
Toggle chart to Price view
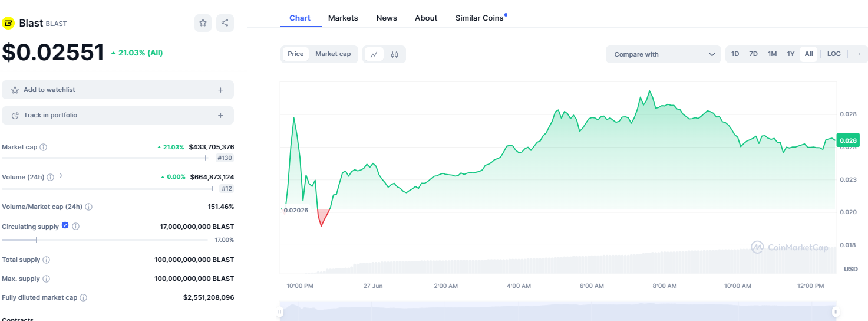(x=296, y=54)
